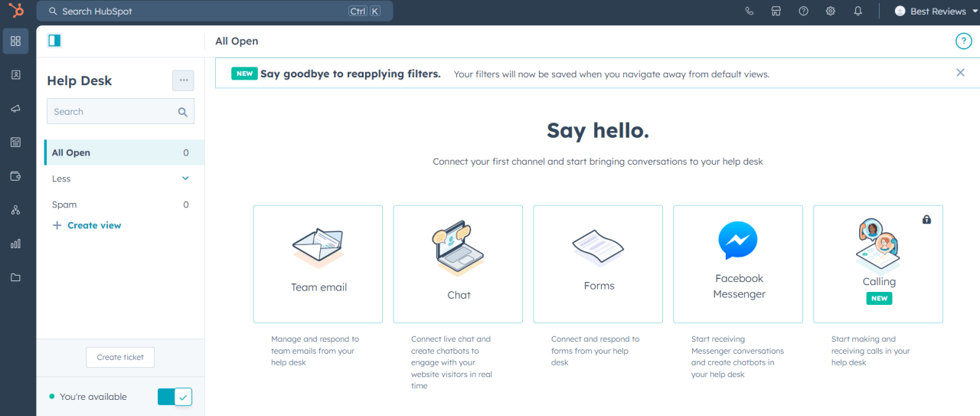
Task: Click the plus icon beside Create view
Action: (x=57, y=225)
